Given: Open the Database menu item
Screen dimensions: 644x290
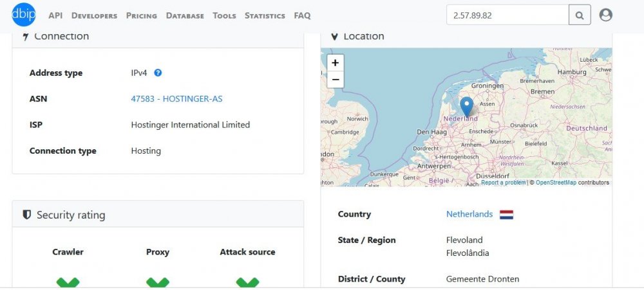Looking at the screenshot, I should pos(185,15).
